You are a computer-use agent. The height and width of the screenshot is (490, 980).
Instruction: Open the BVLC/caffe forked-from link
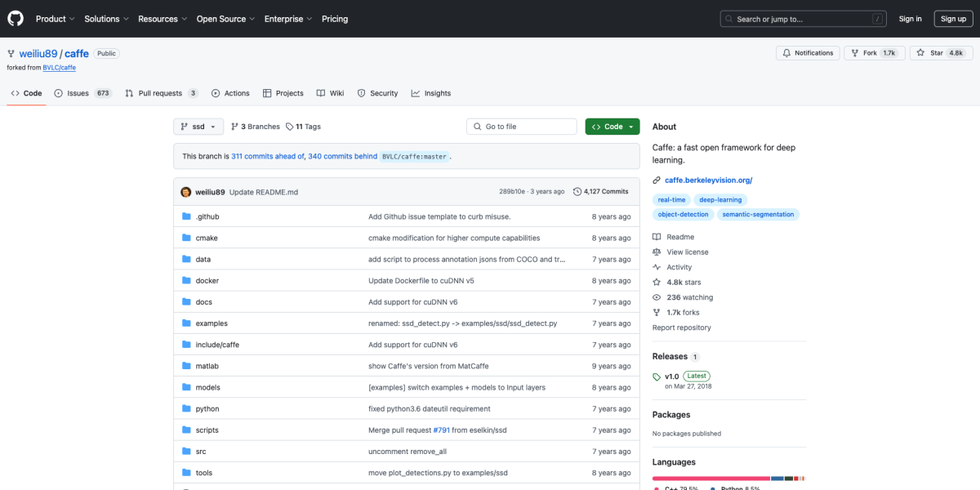(x=60, y=68)
